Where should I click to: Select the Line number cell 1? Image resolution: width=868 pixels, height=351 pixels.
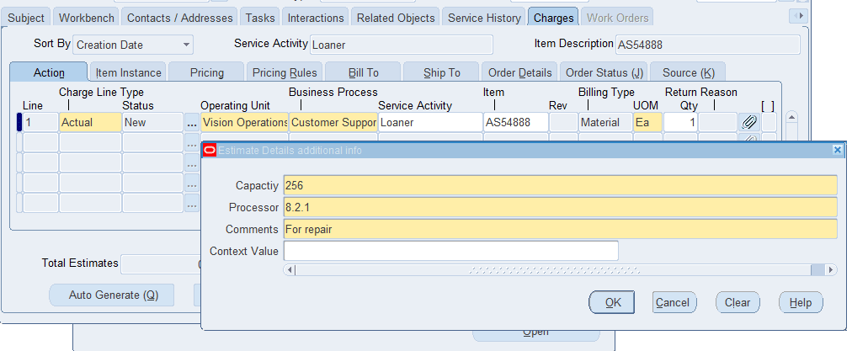[40, 122]
